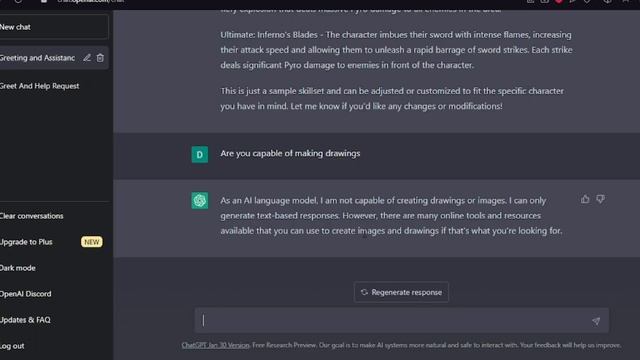Open the Greeting and Assistance conversation
Image resolution: width=640 pixels, height=360 pixels.
(x=38, y=58)
